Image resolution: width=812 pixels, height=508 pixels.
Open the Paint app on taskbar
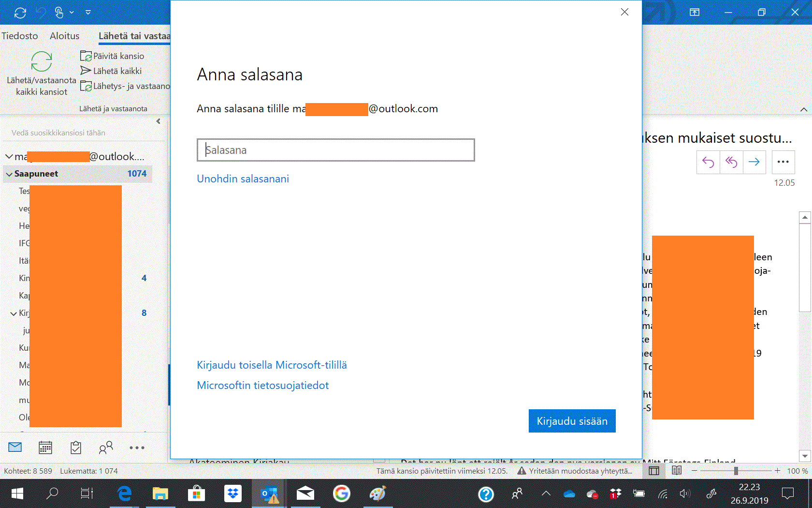[x=377, y=493]
